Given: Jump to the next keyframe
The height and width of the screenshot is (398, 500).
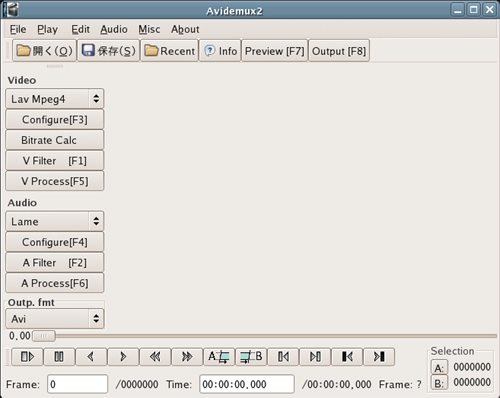Looking at the screenshot, I should [x=187, y=357].
